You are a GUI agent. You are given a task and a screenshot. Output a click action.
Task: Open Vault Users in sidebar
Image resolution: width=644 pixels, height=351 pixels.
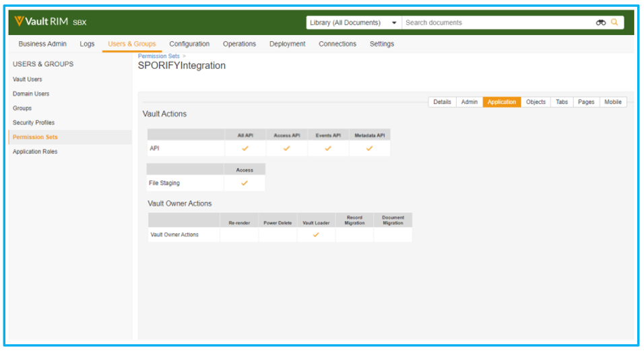point(28,79)
